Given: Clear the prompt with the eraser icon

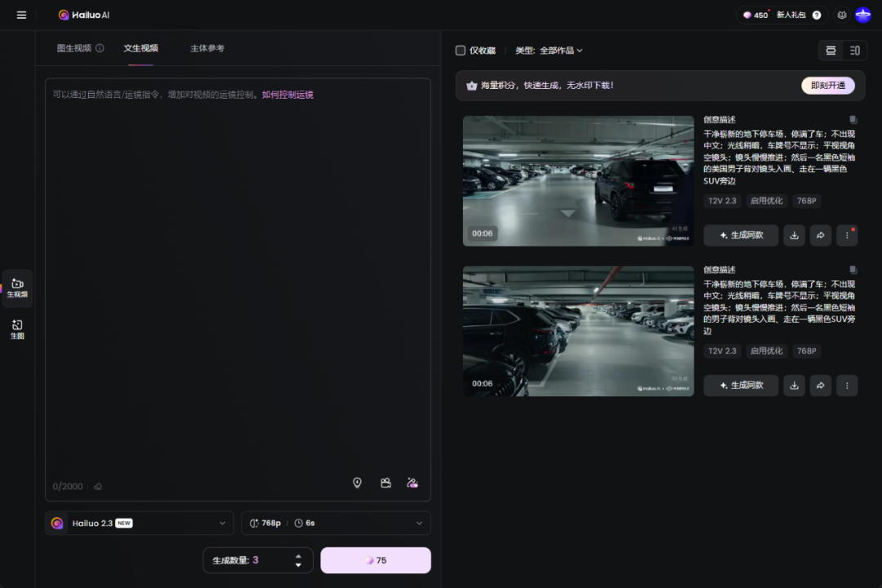Looking at the screenshot, I should (x=98, y=487).
